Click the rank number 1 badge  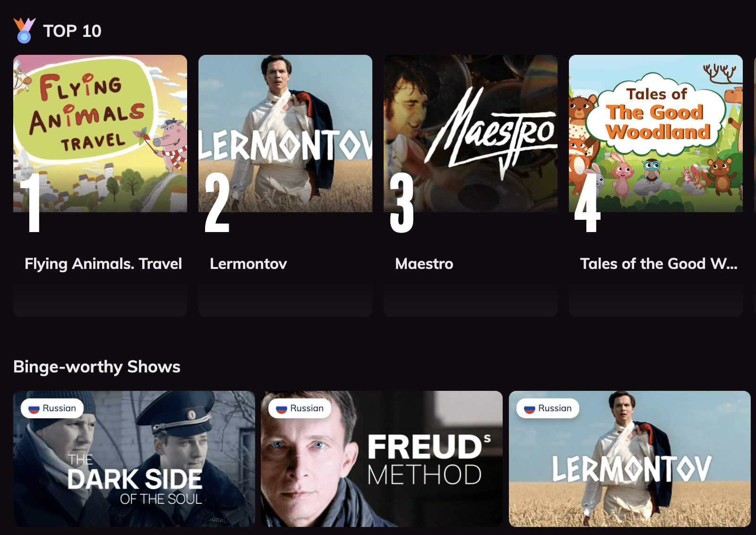point(31,202)
